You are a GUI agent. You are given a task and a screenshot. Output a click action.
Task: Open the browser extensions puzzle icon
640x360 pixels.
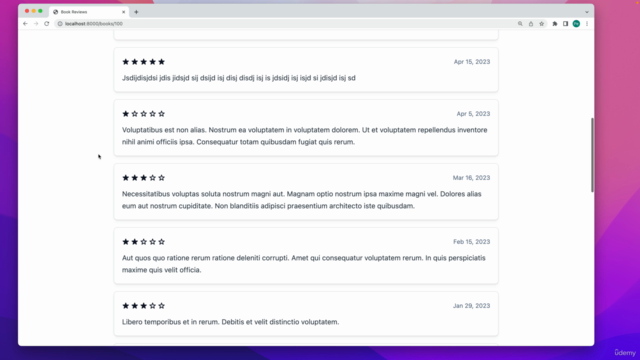coord(555,24)
